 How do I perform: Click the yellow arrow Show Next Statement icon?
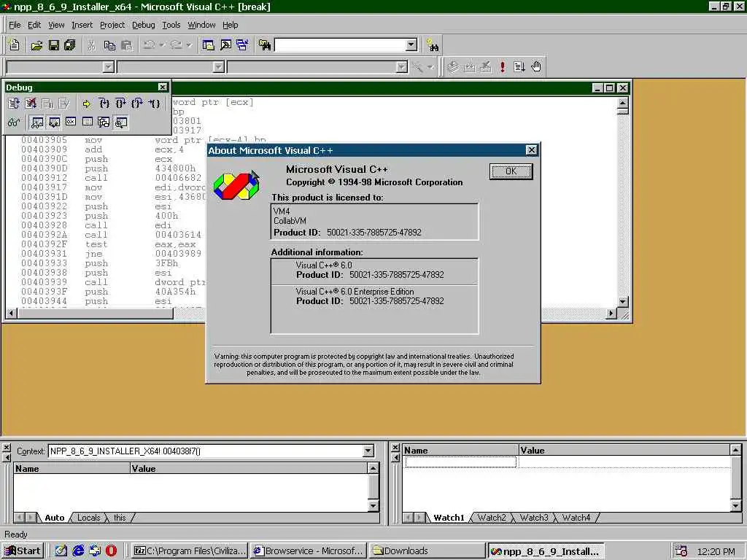tap(87, 104)
